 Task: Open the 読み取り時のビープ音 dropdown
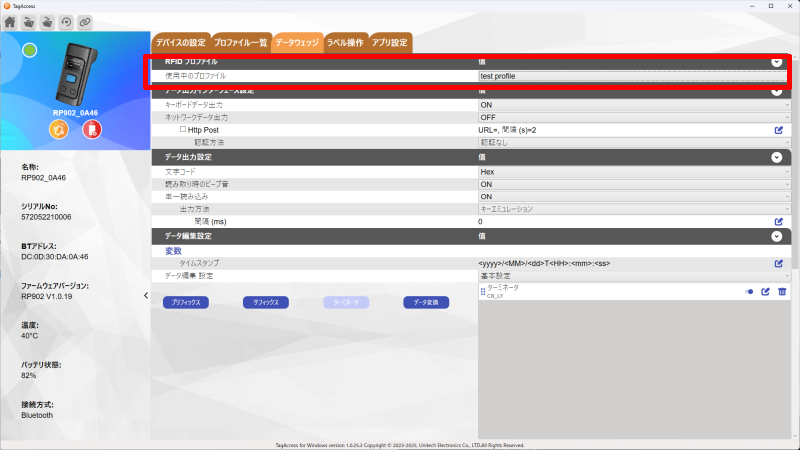[634, 184]
